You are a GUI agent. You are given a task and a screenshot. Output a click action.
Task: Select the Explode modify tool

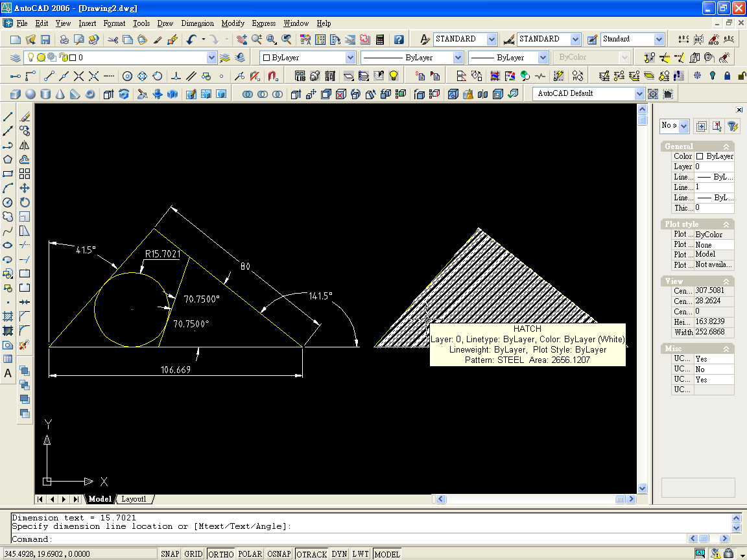pyautogui.click(x=25, y=345)
